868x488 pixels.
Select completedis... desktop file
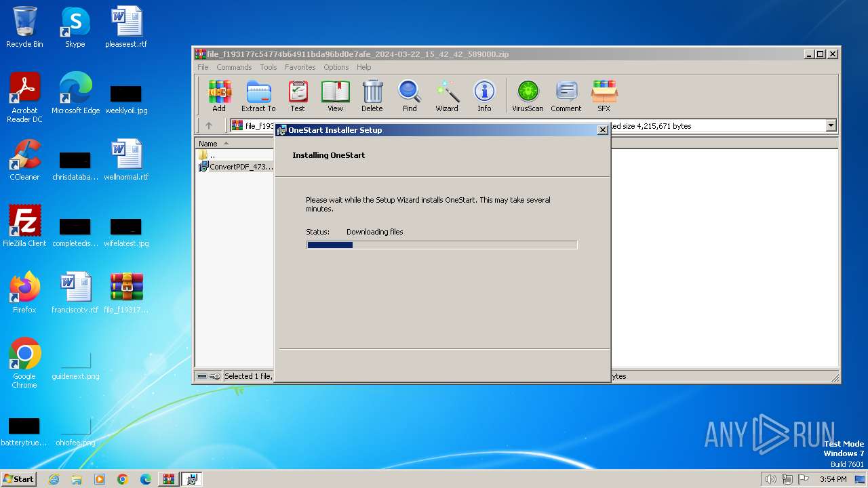click(x=75, y=231)
